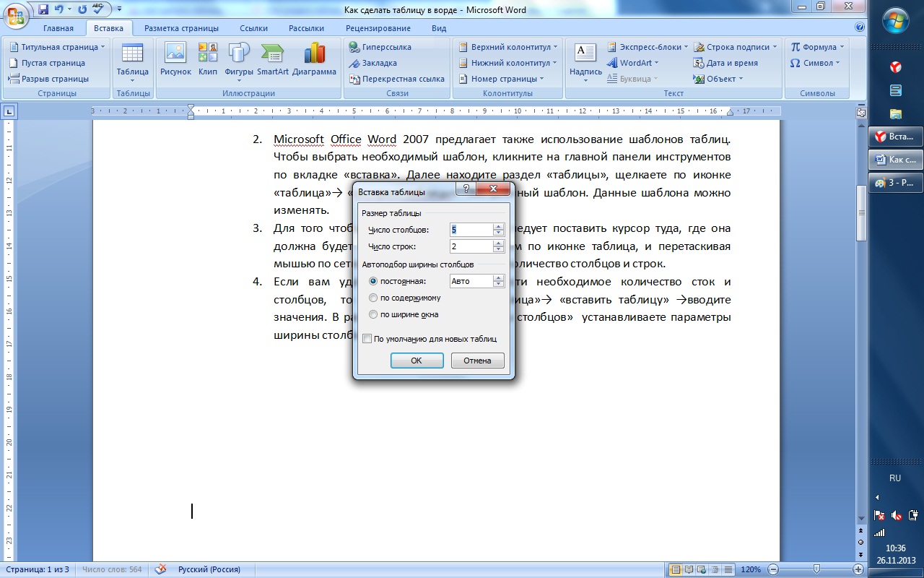Open the Символ dropdown
Viewport: 924px width, 578px height.
[x=815, y=63]
